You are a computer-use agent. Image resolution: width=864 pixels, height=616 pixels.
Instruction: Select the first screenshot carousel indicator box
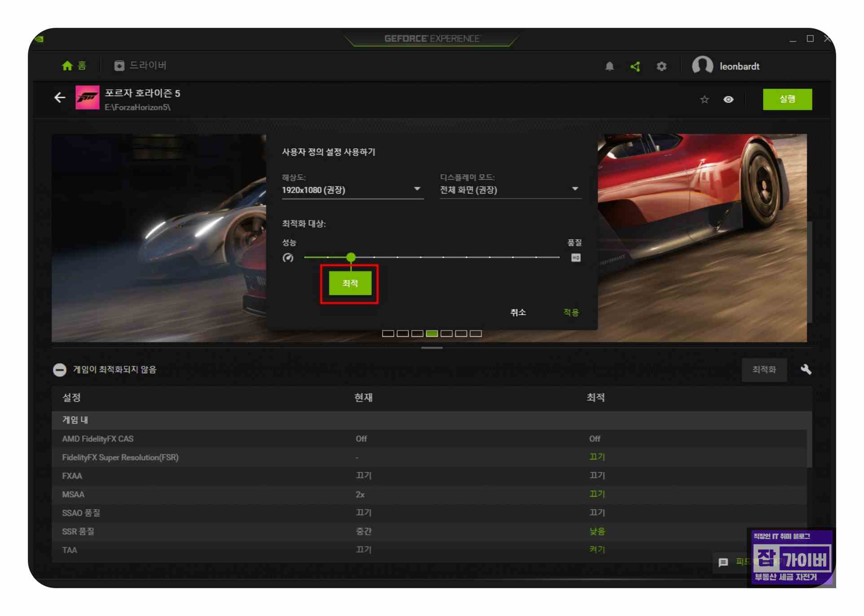pos(388,334)
